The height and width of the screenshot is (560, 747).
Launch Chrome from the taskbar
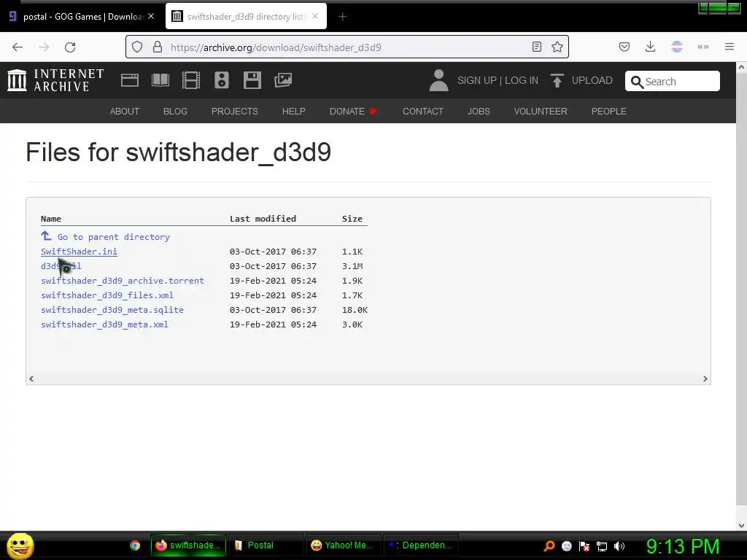tap(135, 545)
